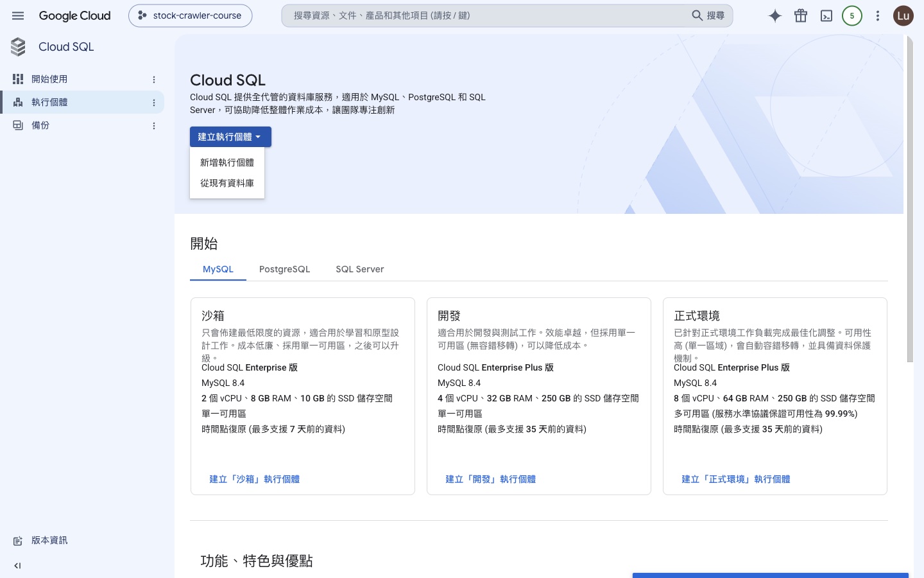Click the 版本資訊 notes icon
Image resolution: width=924 pixels, height=578 pixels.
(x=18, y=541)
